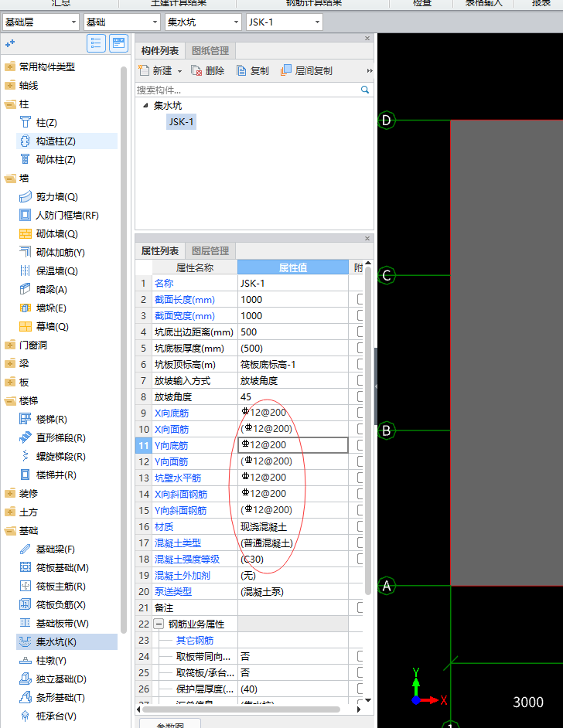Tick the checkbox for 坑底出边距离(mm) row
The height and width of the screenshot is (728, 563).
coord(360,332)
